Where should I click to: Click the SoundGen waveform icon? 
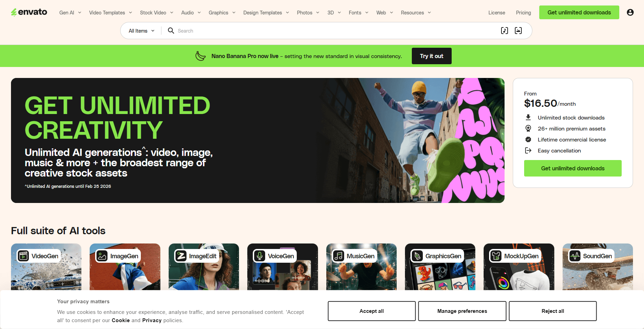point(575,256)
